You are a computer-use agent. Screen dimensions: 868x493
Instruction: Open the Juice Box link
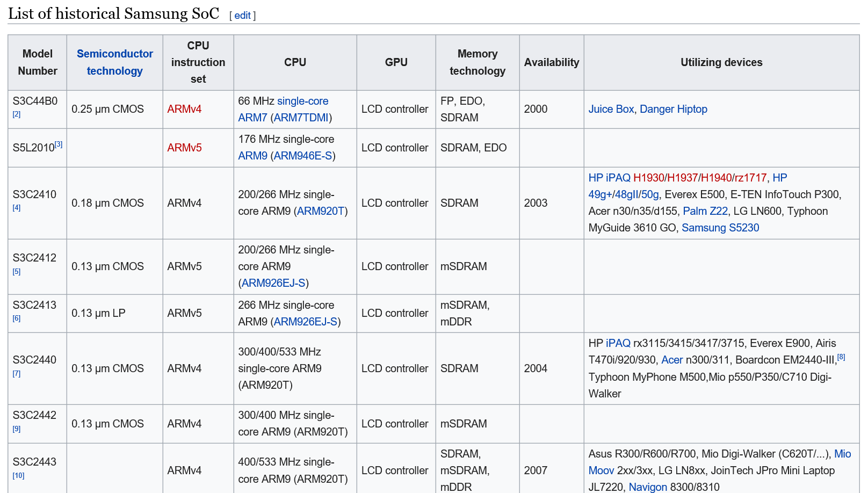click(611, 109)
